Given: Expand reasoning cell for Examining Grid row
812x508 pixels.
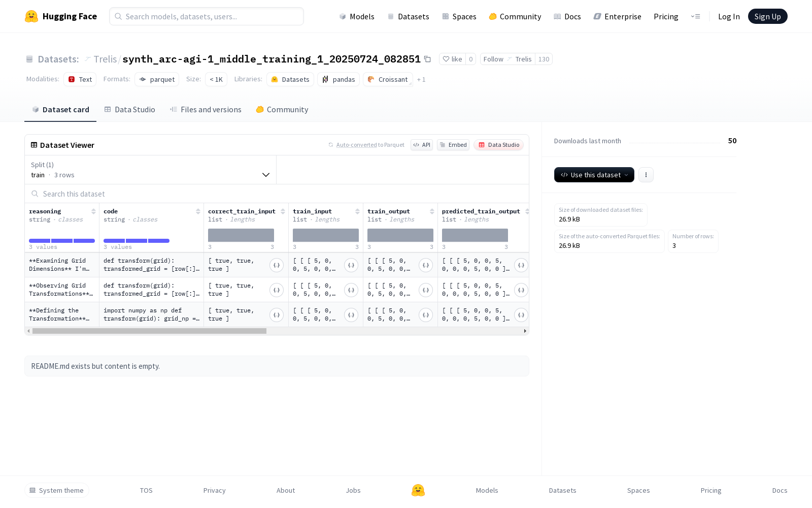Looking at the screenshot, I should click(61, 265).
